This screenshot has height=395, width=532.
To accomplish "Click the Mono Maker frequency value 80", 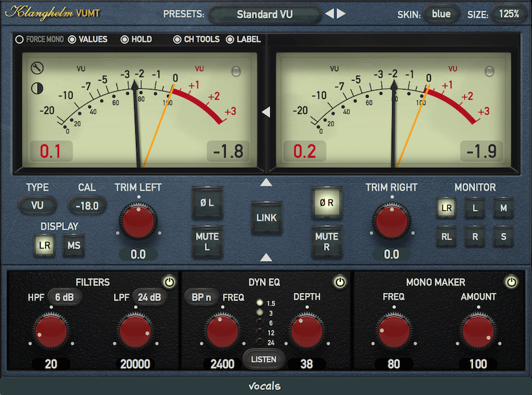I will tap(394, 364).
